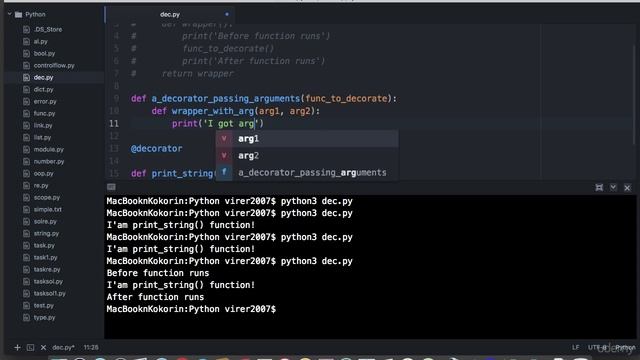
Task: Click the a_decorator_passing_arguments function definition
Action: 226,99
